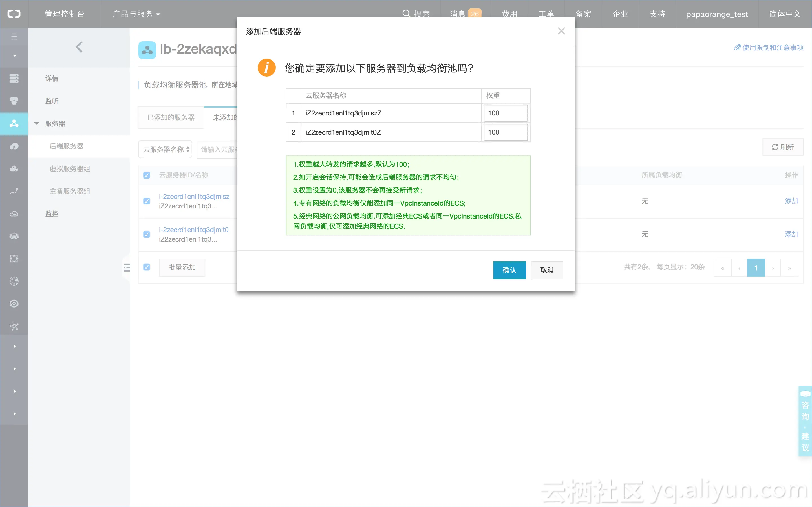Open the 后端服务器 menu entry
Viewport: 812px width, 507px height.
pyautogui.click(x=66, y=146)
